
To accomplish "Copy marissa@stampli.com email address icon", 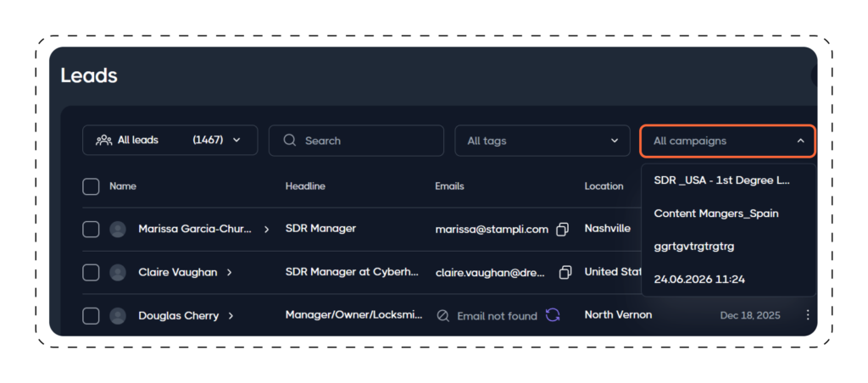I will coord(563,229).
